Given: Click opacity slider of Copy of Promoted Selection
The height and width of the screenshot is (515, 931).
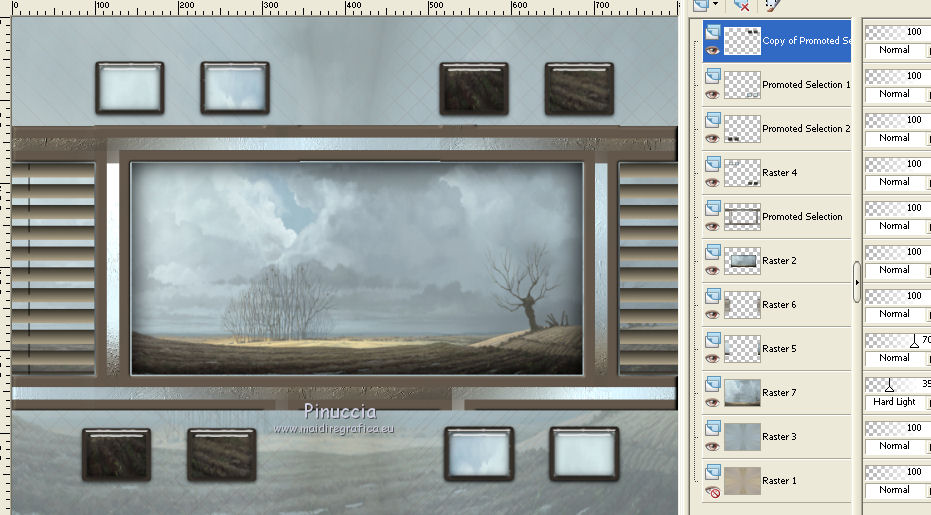Looking at the screenshot, I should tap(898, 32).
